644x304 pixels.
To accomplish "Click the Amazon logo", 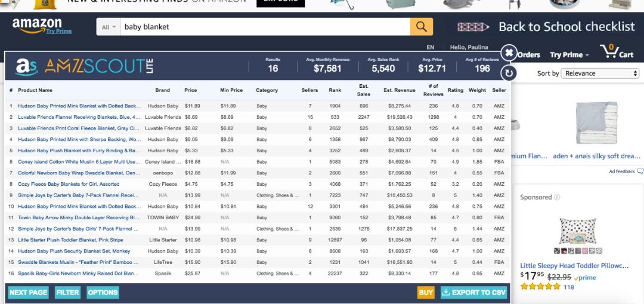I will [37, 24].
